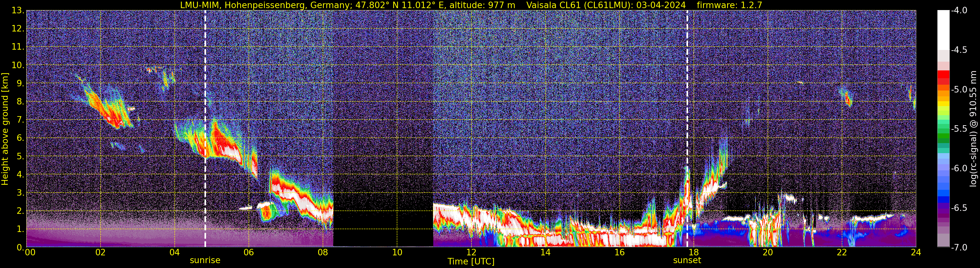Click the '24' time tick label

click(916, 252)
